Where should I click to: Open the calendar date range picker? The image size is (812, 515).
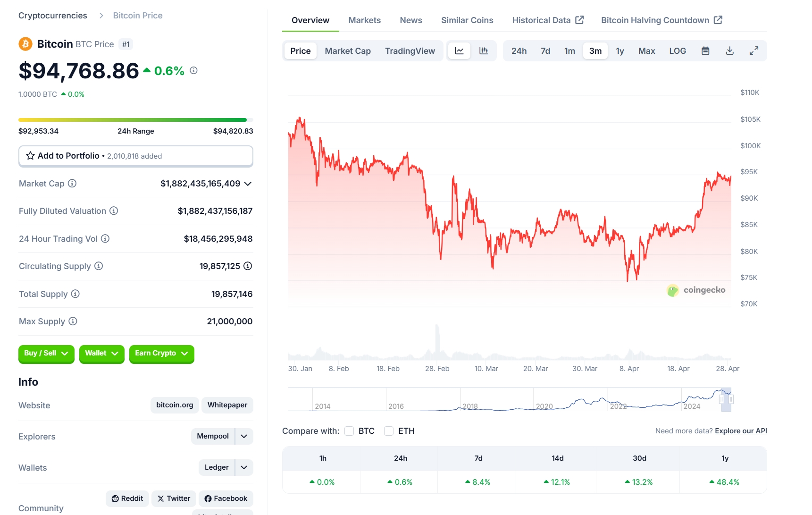(x=705, y=51)
